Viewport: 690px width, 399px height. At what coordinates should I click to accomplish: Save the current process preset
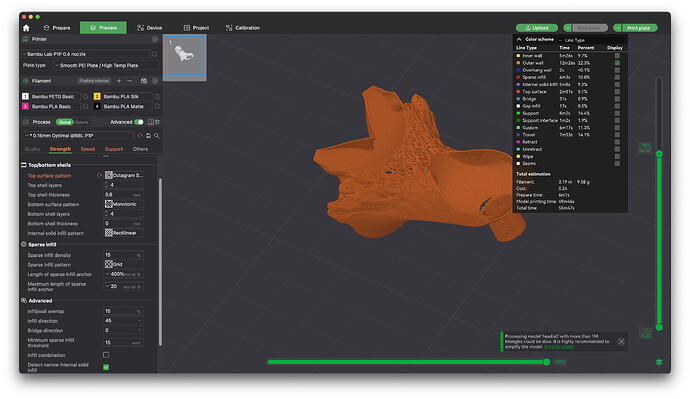click(148, 136)
